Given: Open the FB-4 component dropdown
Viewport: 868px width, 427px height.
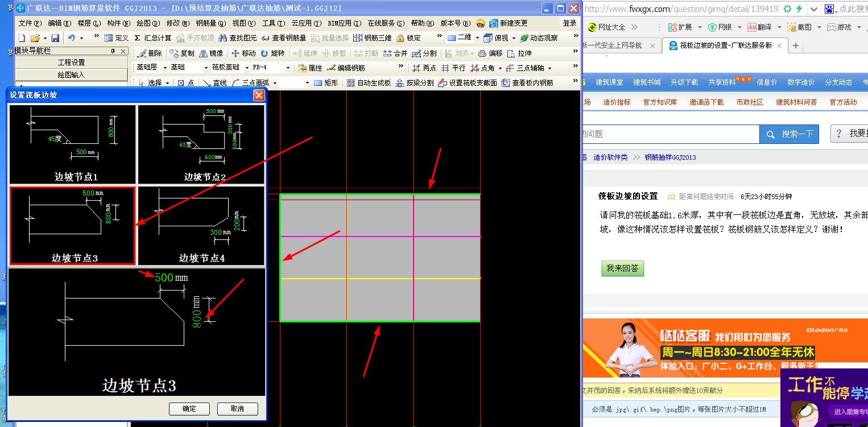Looking at the screenshot, I should coord(288,68).
